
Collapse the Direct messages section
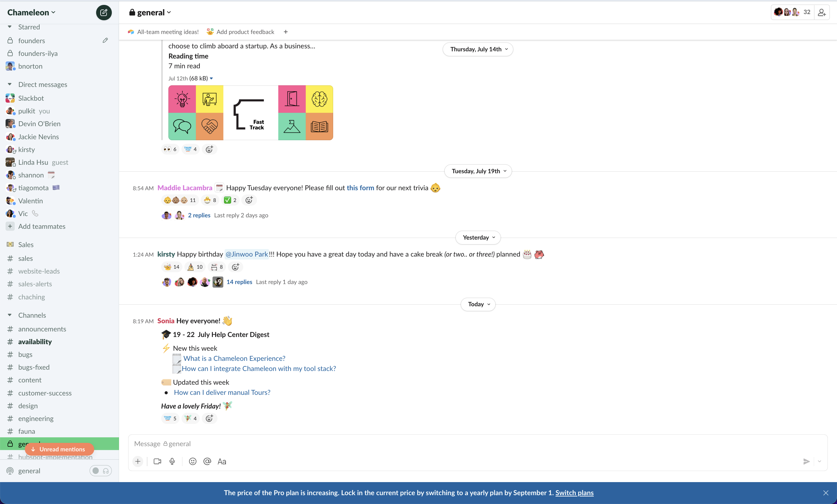pos(9,84)
